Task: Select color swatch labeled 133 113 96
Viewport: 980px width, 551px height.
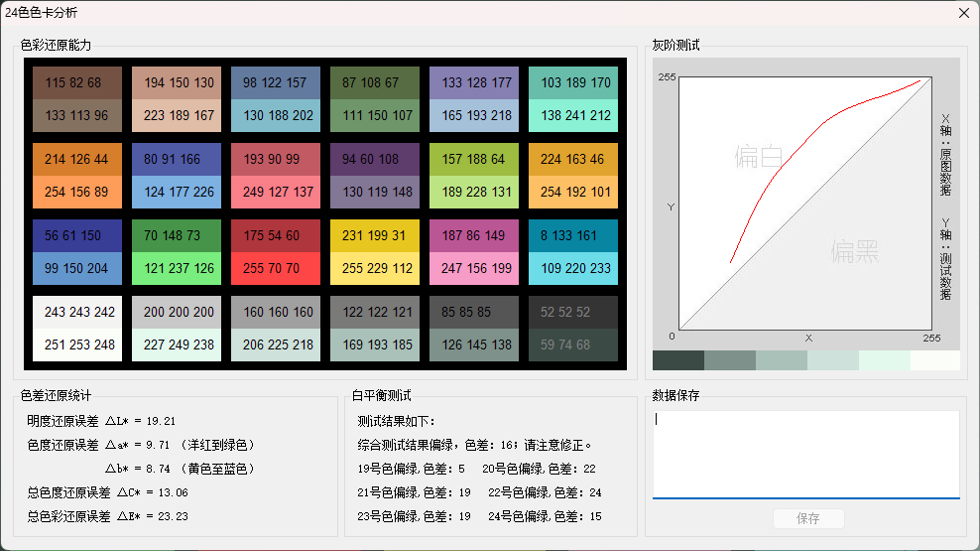Action: [77, 116]
